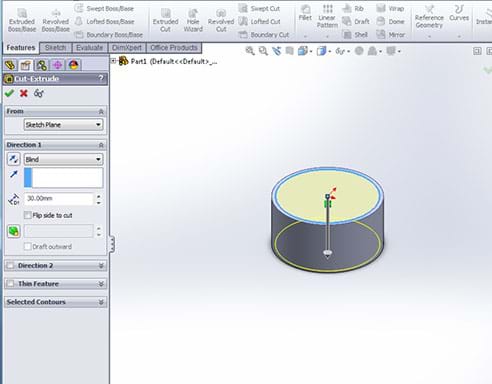Viewport: 492px width, 384px height.
Task: Cancel Cut-Extrude with red X
Action: pos(24,93)
